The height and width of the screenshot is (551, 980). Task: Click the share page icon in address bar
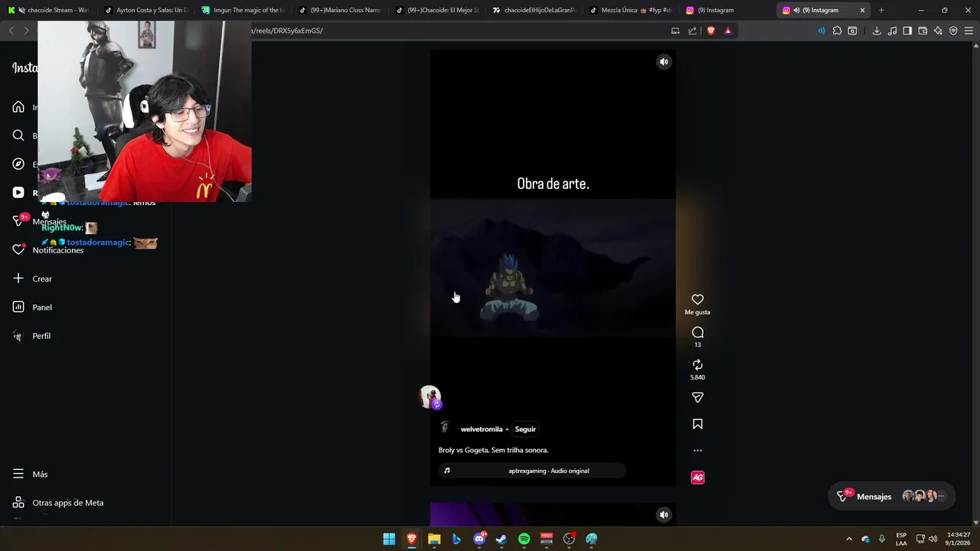(692, 31)
